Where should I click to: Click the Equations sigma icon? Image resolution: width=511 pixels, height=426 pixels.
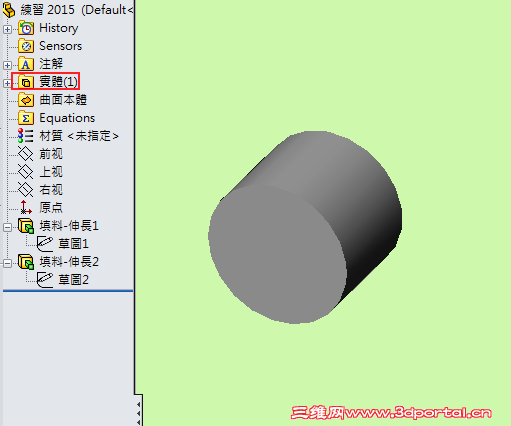(26, 118)
